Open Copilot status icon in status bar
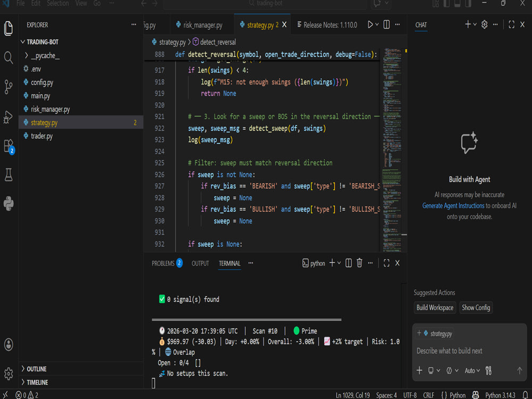532x399 pixels. (x=476, y=395)
